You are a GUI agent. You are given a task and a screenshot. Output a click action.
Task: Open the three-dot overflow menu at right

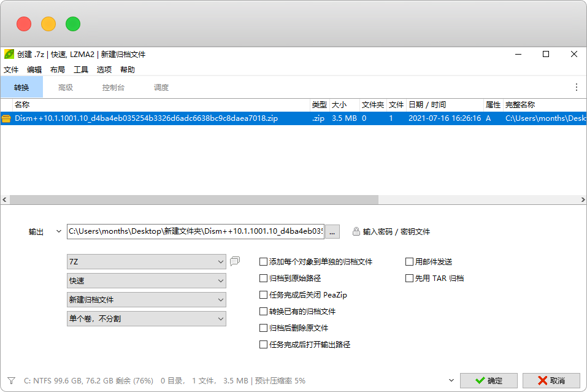click(576, 87)
